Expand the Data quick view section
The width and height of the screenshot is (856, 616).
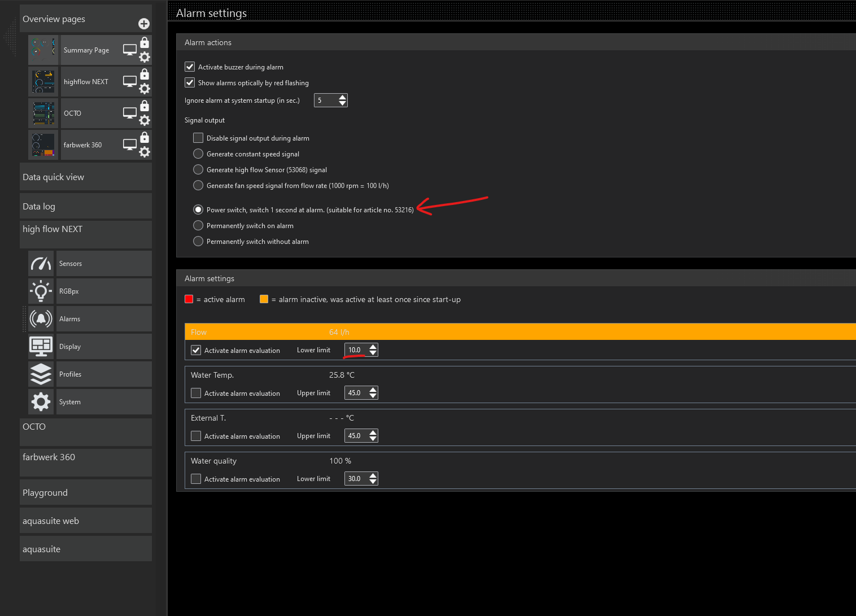(x=86, y=177)
